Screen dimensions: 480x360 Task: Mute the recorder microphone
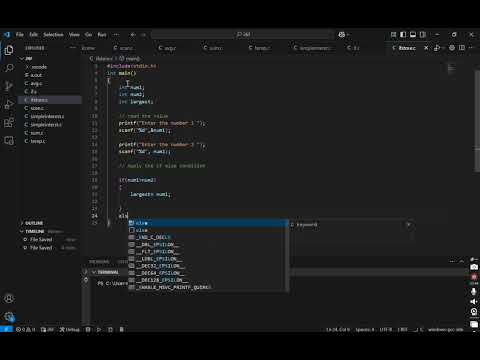click(x=474, y=291)
